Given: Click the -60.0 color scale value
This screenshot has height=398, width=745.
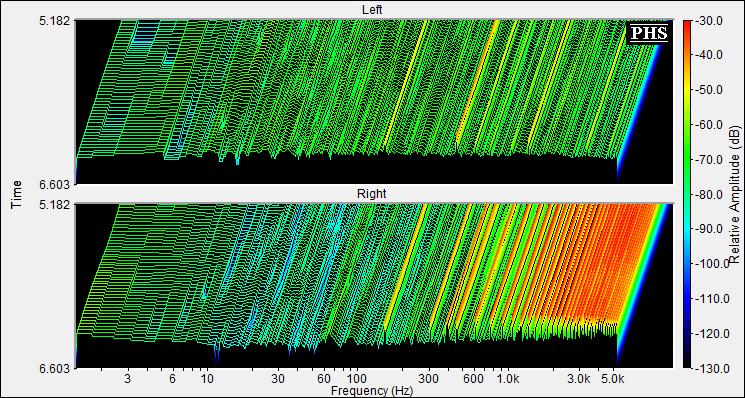Looking at the screenshot, I should click(x=709, y=124).
